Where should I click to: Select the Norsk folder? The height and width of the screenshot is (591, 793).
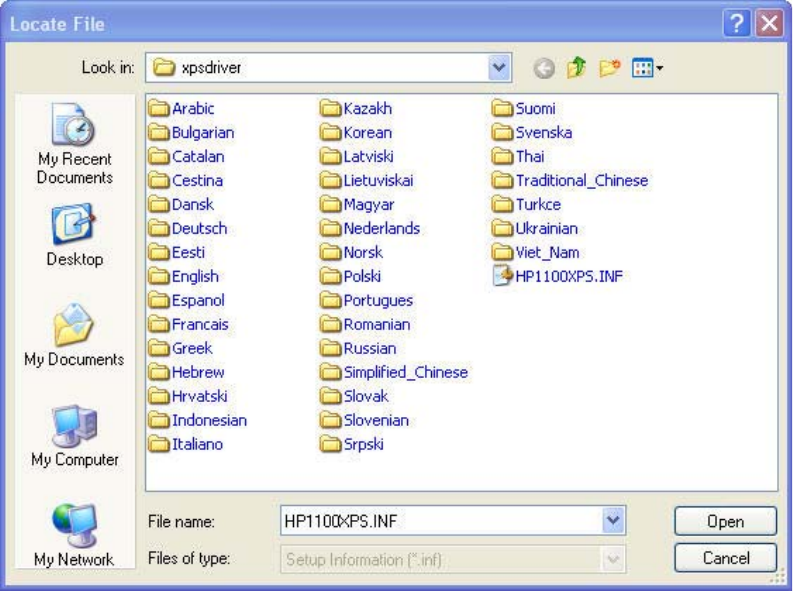pos(351,252)
